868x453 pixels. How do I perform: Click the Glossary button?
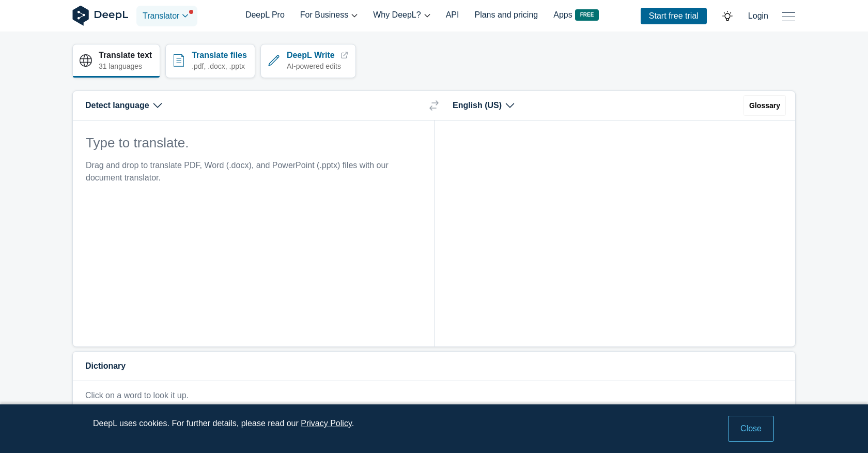(x=764, y=105)
